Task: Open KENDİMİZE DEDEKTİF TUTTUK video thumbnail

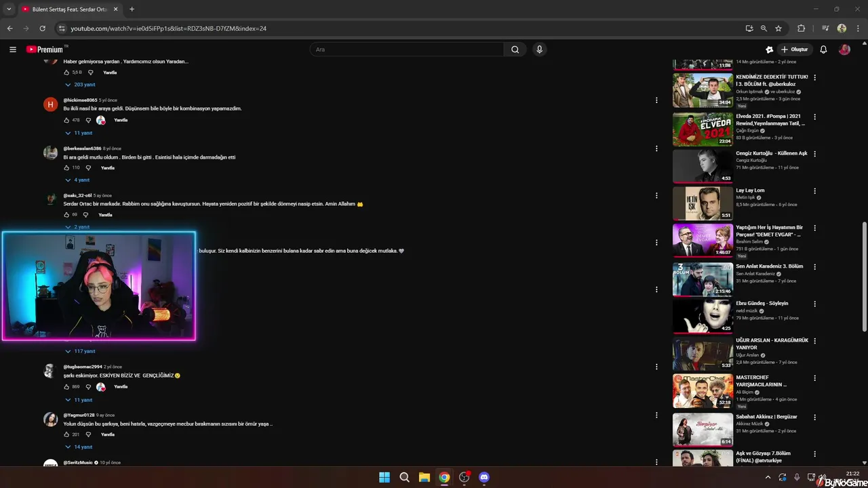Action: point(703,90)
